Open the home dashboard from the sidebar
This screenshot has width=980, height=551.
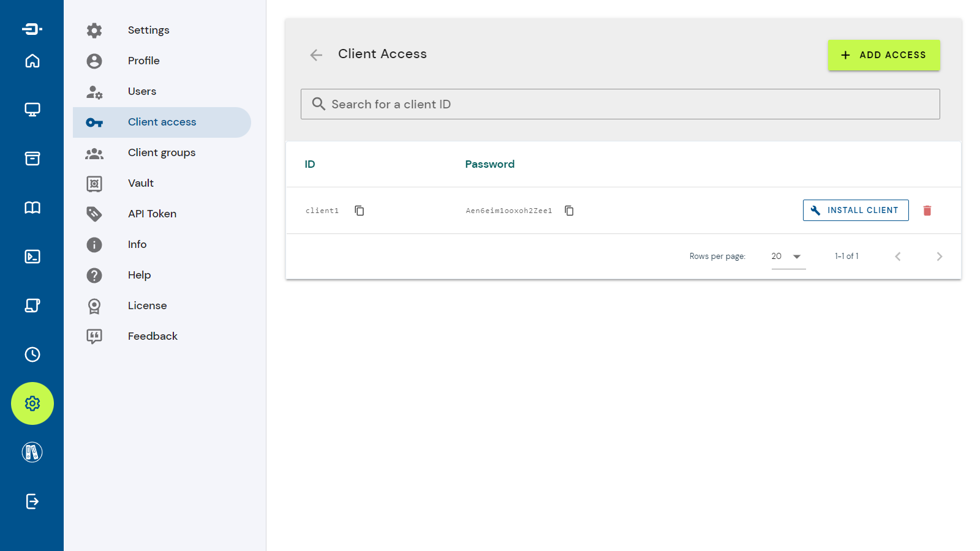32,61
